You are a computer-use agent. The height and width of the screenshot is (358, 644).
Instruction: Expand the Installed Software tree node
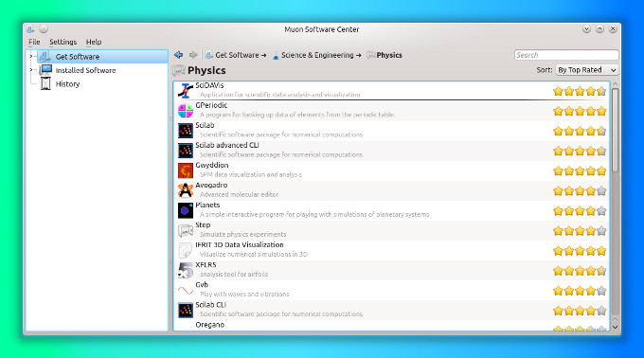(x=31, y=70)
